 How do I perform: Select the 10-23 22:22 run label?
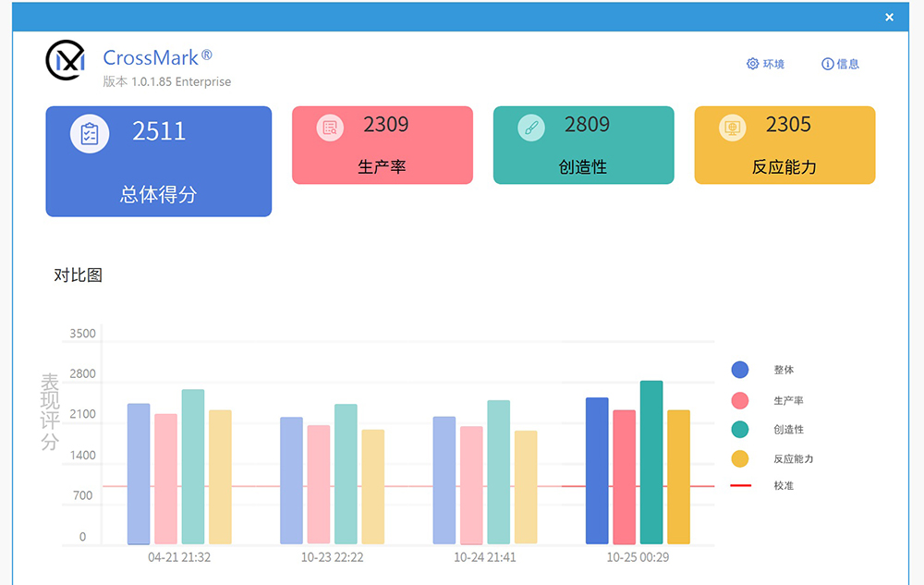(x=333, y=557)
